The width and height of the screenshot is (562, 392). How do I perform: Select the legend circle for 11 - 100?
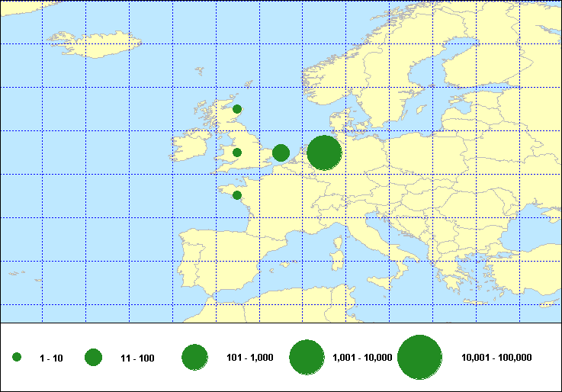coord(94,358)
